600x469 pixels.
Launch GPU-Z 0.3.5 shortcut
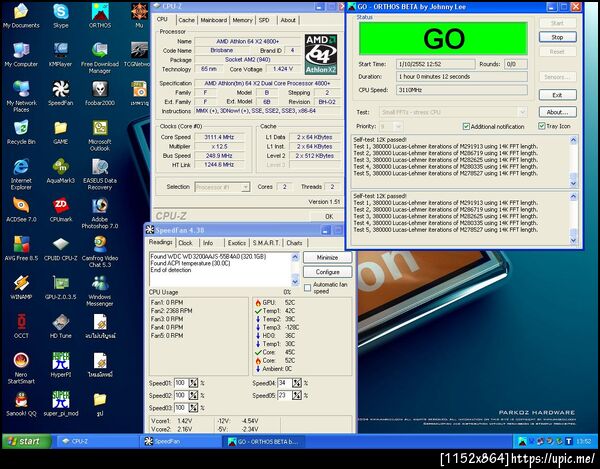coord(60,288)
